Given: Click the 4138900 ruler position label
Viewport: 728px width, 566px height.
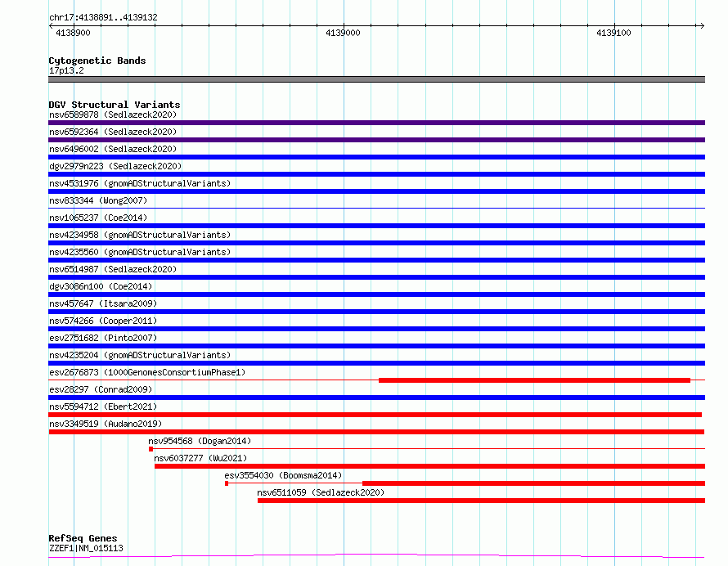Looking at the screenshot, I should [73, 33].
